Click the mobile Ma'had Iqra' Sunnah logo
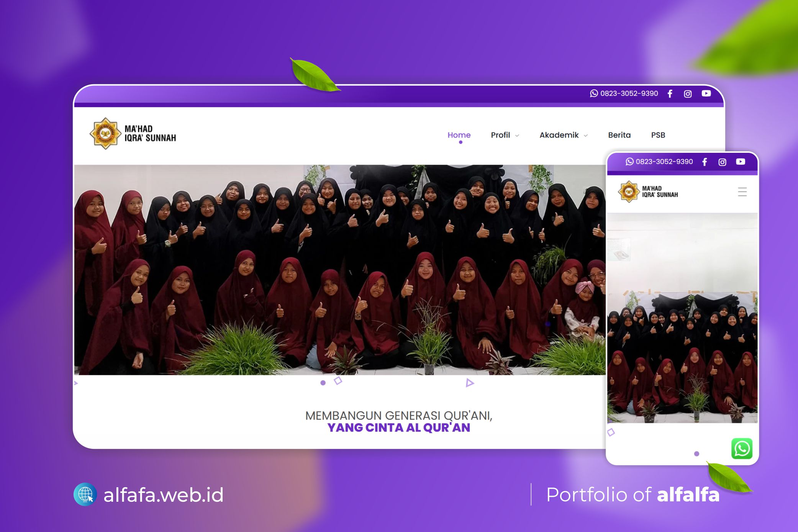This screenshot has width=798, height=532. [x=648, y=192]
